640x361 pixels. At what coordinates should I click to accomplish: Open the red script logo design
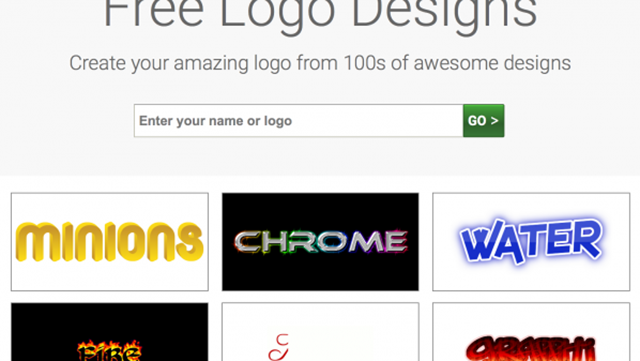click(320, 332)
